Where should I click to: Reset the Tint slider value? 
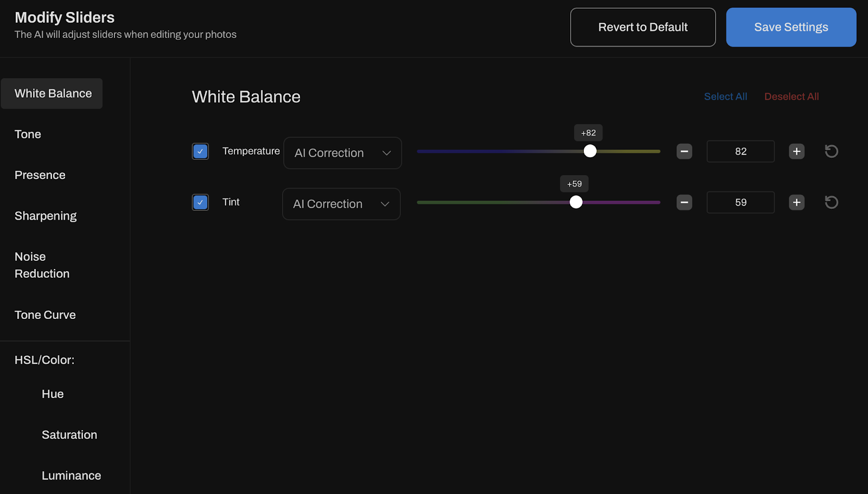pyautogui.click(x=831, y=202)
